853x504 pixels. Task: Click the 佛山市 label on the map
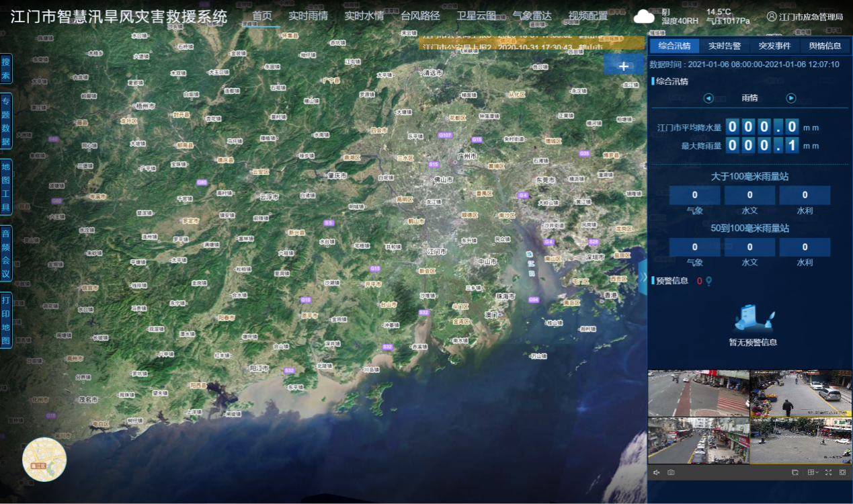click(442, 179)
